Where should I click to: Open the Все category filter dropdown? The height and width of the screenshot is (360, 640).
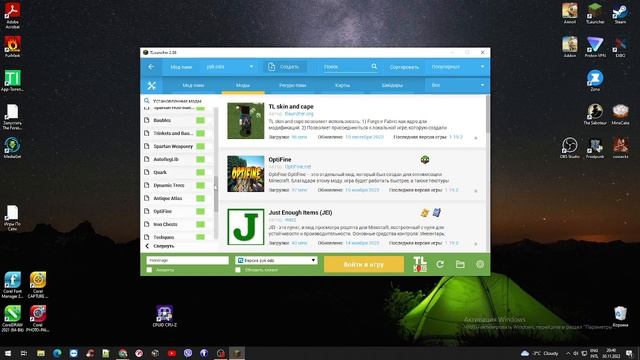(x=458, y=85)
